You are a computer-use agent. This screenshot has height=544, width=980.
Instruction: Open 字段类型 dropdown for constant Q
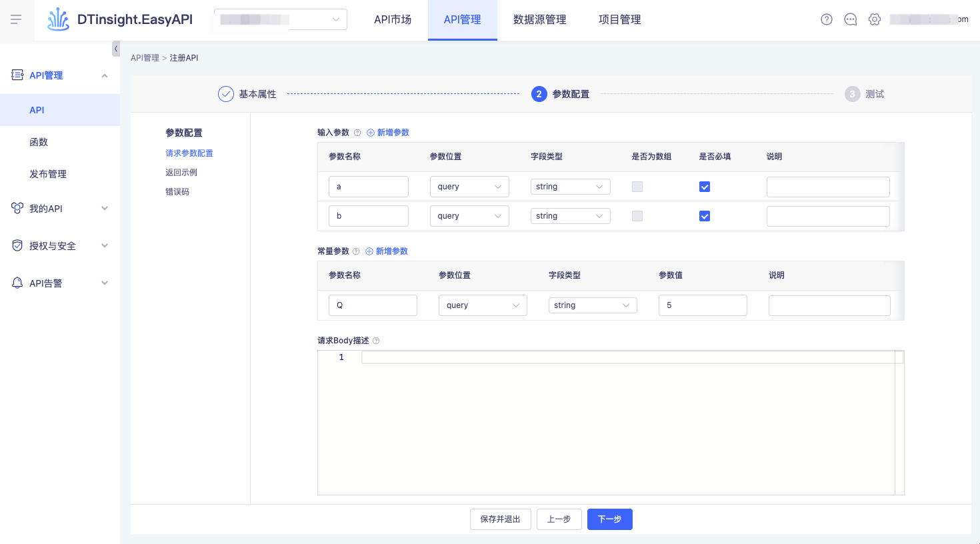point(593,305)
